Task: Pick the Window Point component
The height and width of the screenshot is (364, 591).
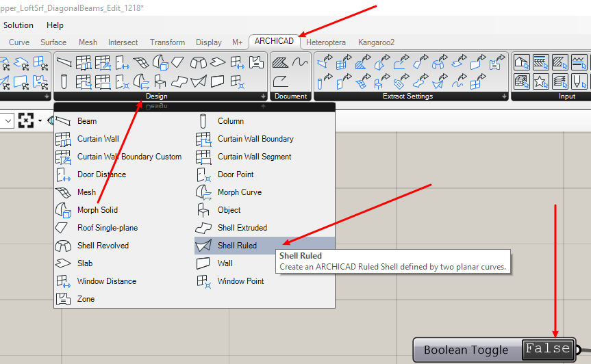Action: point(240,281)
